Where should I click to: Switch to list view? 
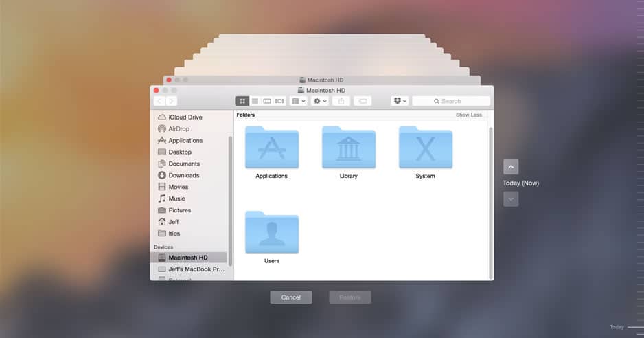click(x=255, y=101)
